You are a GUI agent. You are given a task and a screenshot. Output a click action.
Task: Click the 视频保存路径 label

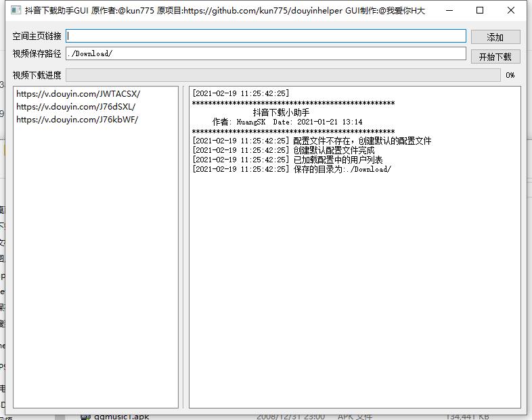[x=37, y=53]
